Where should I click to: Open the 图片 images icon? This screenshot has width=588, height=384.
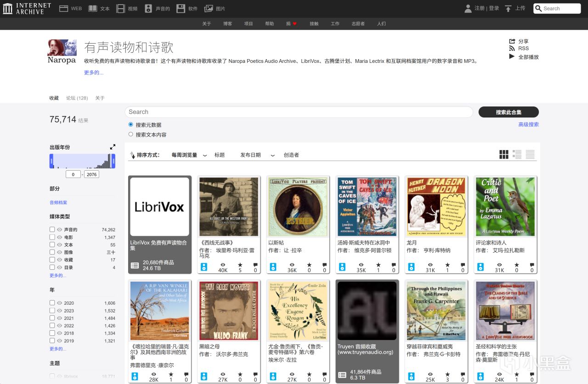209,8
